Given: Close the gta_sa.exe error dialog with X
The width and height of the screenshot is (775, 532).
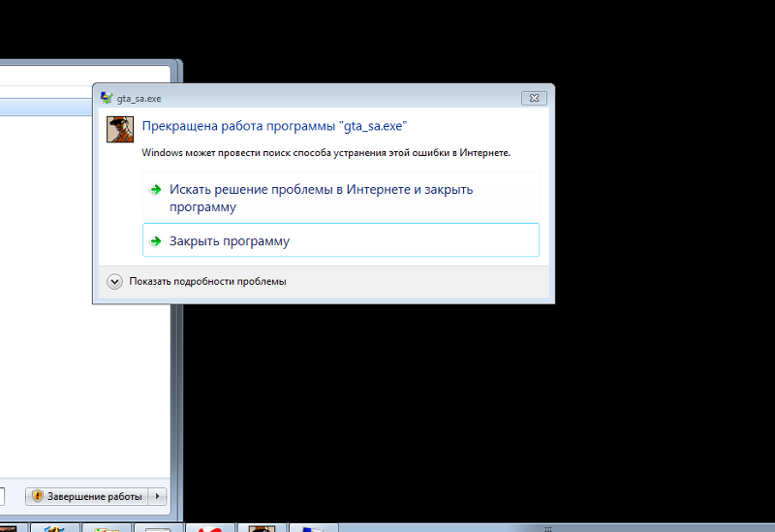Looking at the screenshot, I should pyautogui.click(x=535, y=98).
